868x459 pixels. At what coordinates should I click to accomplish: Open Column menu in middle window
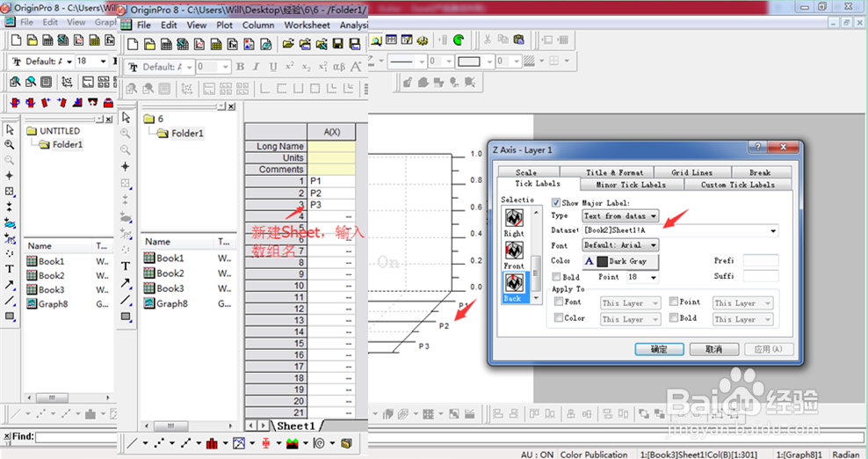[258, 25]
